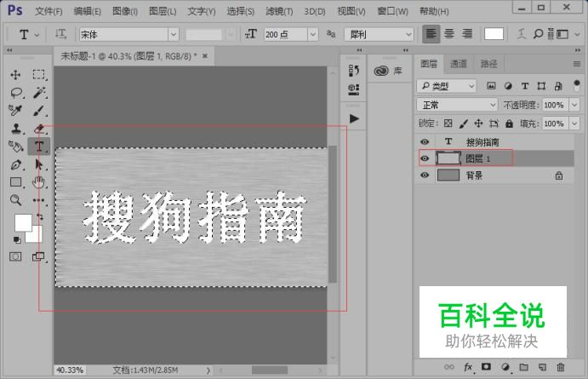Toggle pixel layer filter
588x379 pixels.
pyautogui.click(x=491, y=86)
